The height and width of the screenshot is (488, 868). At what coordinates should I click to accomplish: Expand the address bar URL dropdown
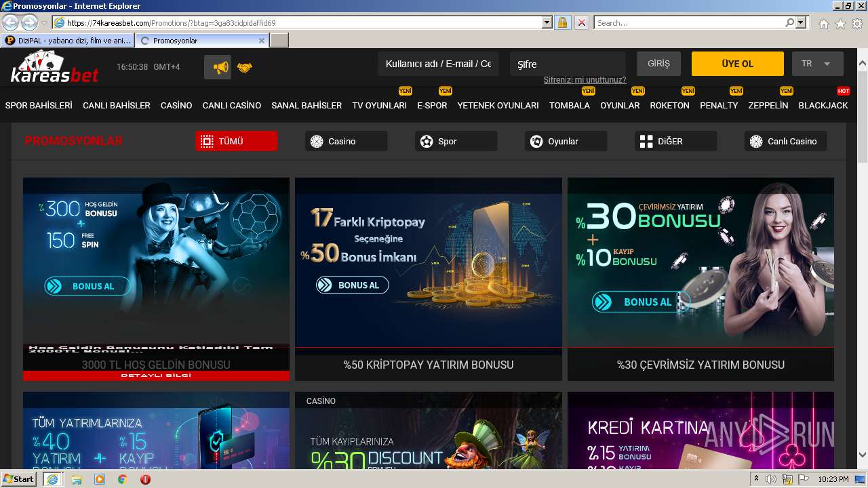pyautogui.click(x=547, y=22)
